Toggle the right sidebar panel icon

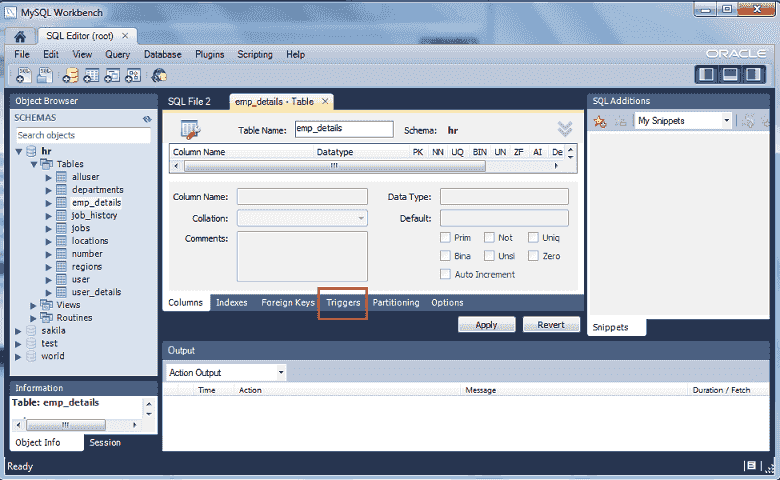coord(753,75)
